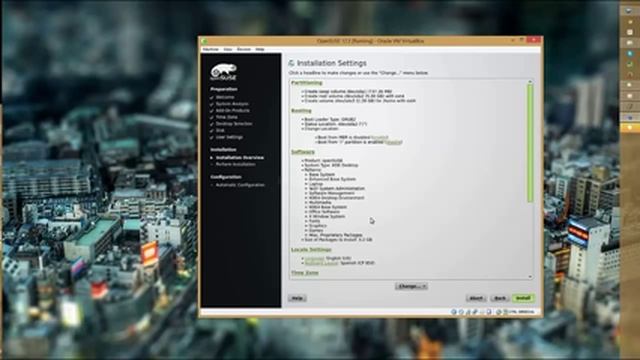Select Welcome step in sidebar
The height and width of the screenshot is (360, 640).
225,97
